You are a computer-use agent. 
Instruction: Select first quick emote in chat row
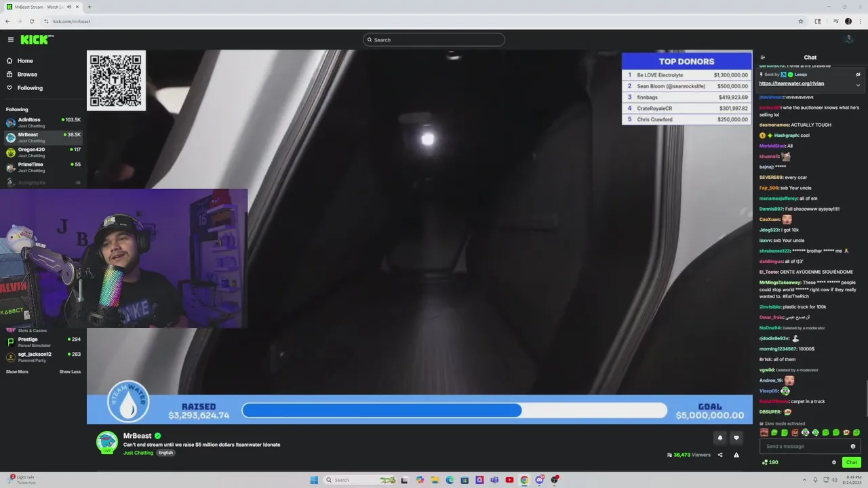click(x=764, y=432)
